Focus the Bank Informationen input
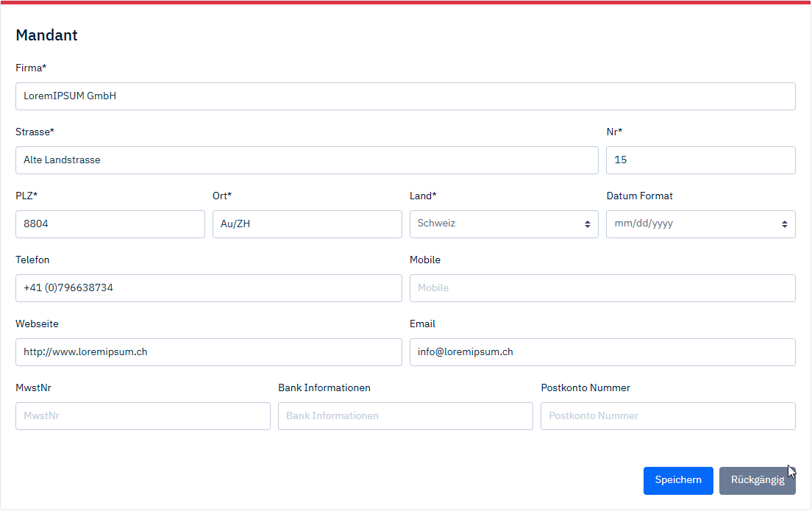The image size is (812, 511). 405,416
